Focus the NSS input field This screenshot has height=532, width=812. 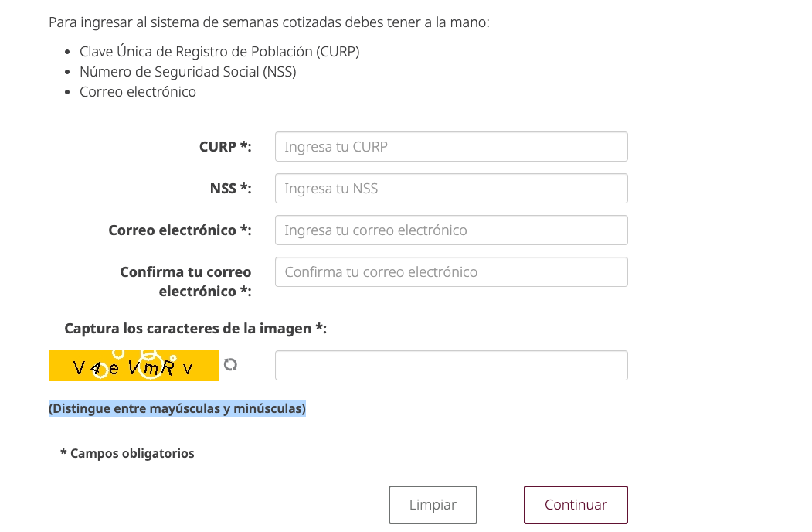pos(451,189)
